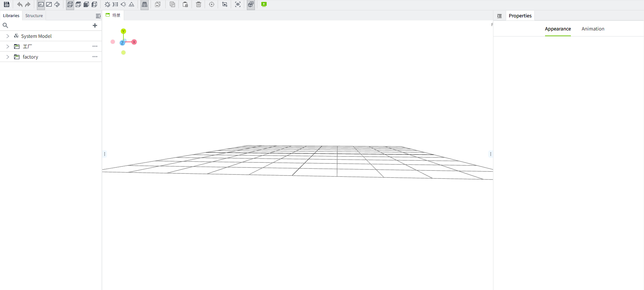Select the spotlight light icon
Image resolution: width=644 pixels, height=290 pixels.
131,4
